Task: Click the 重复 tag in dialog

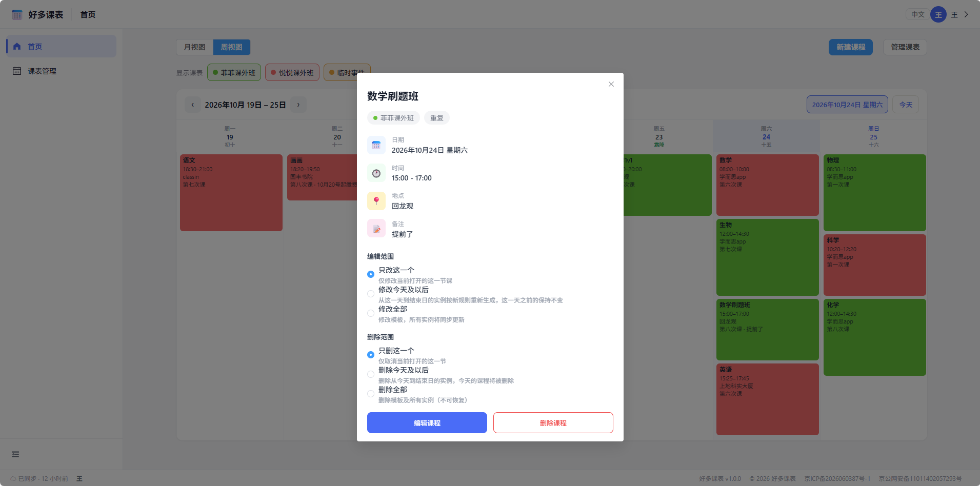Action: pyautogui.click(x=437, y=118)
